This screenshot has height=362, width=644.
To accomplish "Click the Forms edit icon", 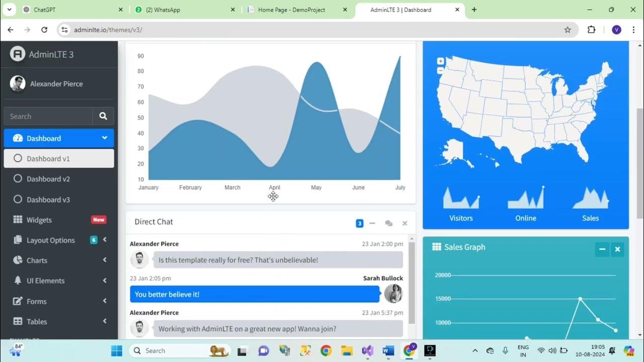I will click(18, 301).
